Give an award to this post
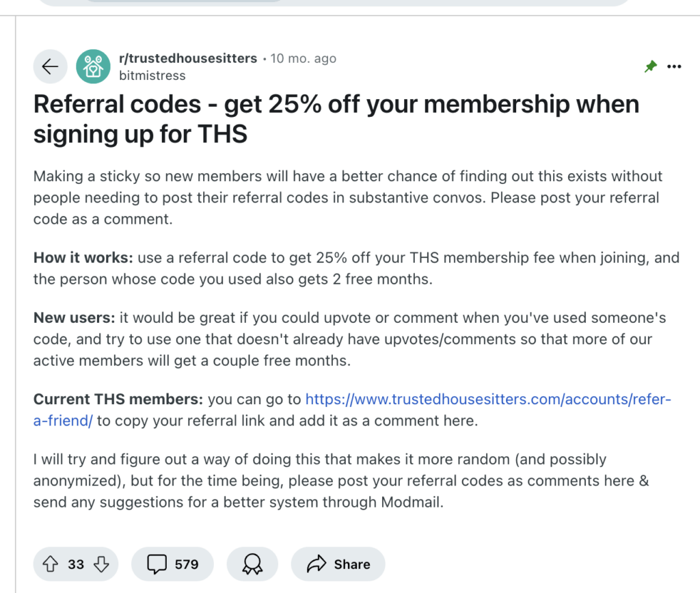The image size is (700, 593). pyautogui.click(x=252, y=564)
